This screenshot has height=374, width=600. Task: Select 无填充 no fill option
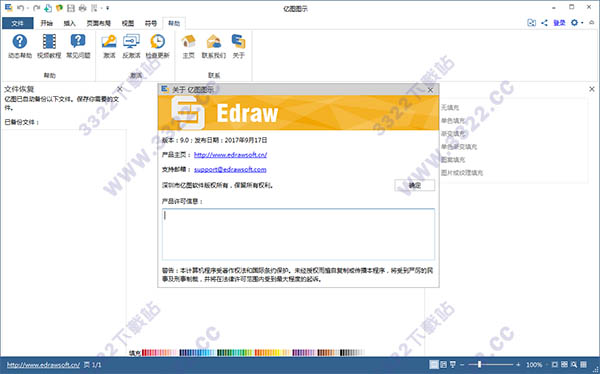450,108
